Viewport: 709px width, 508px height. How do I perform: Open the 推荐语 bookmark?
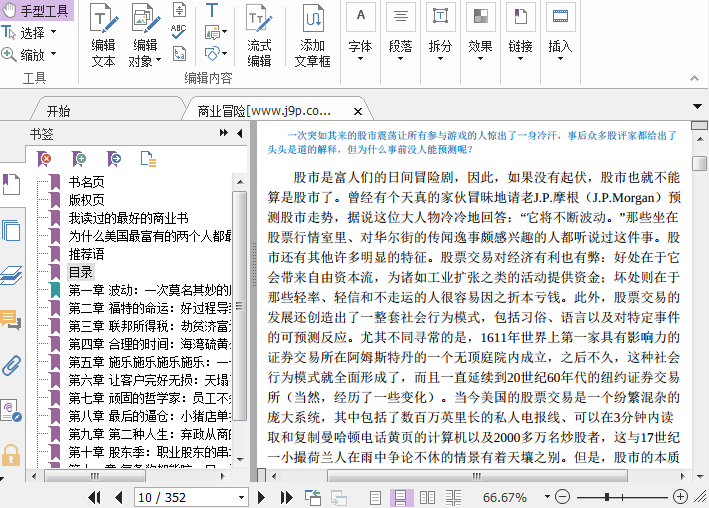87,254
